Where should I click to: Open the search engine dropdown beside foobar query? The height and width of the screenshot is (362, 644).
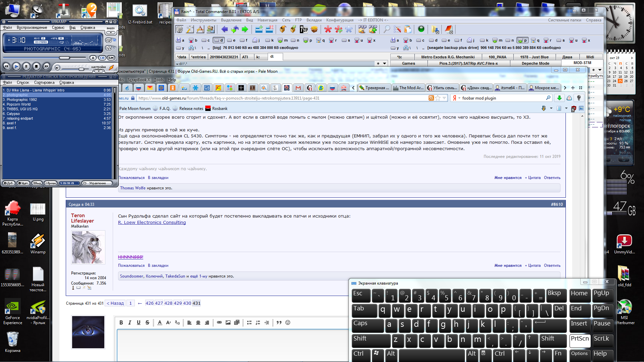(x=459, y=98)
